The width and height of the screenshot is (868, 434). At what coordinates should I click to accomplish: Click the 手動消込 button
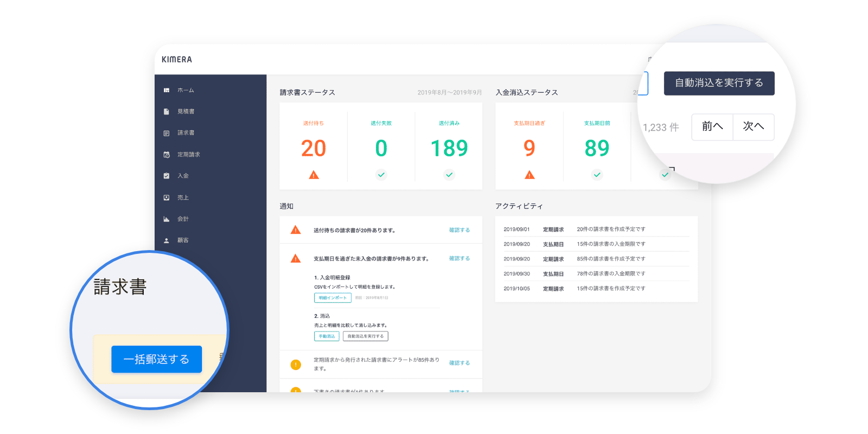pos(327,336)
